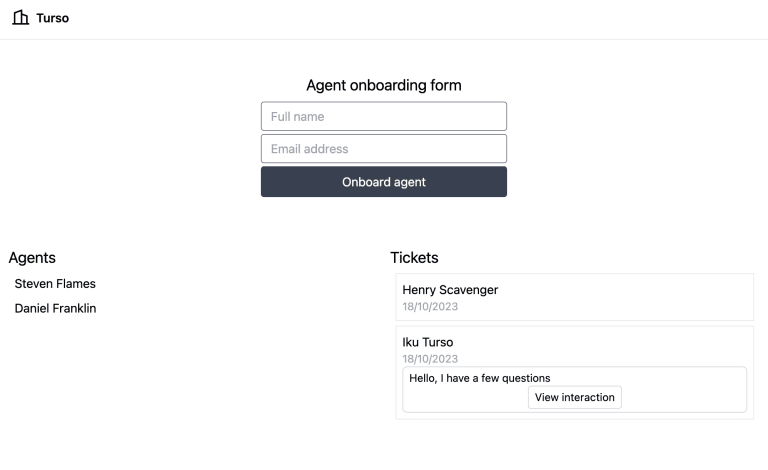Click the Turso building logo icon

[x=21, y=18]
